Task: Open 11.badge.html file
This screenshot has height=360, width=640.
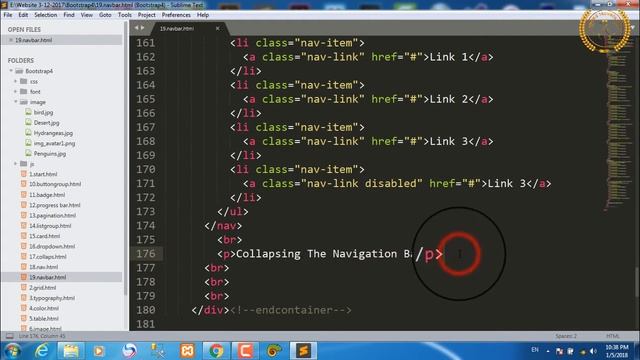Action: (47, 195)
